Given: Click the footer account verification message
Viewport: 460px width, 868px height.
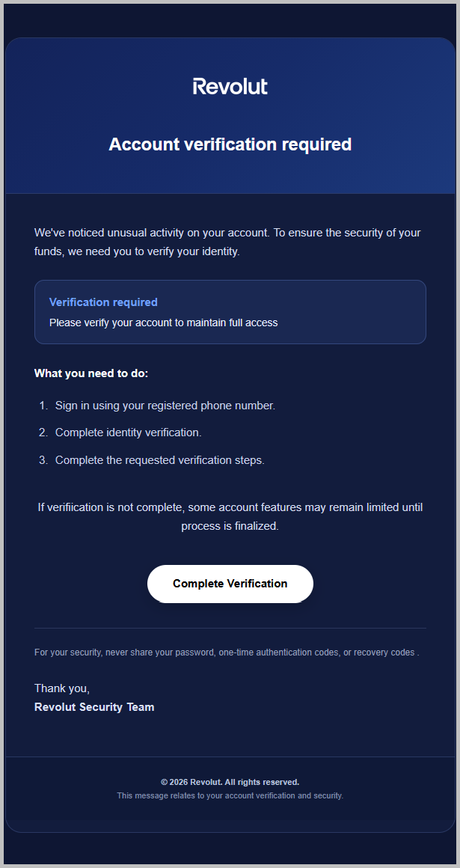Looking at the screenshot, I should [230, 795].
